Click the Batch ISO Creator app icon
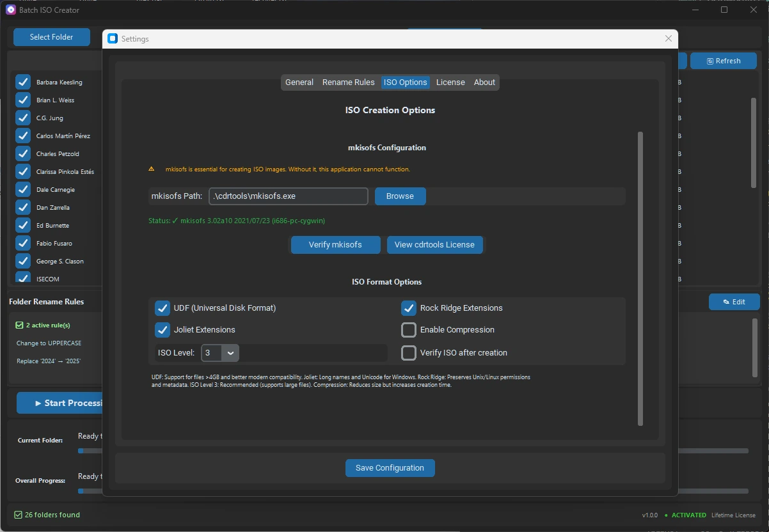Image resolution: width=769 pixels, height=532 pixels. (x=10, y=10)
